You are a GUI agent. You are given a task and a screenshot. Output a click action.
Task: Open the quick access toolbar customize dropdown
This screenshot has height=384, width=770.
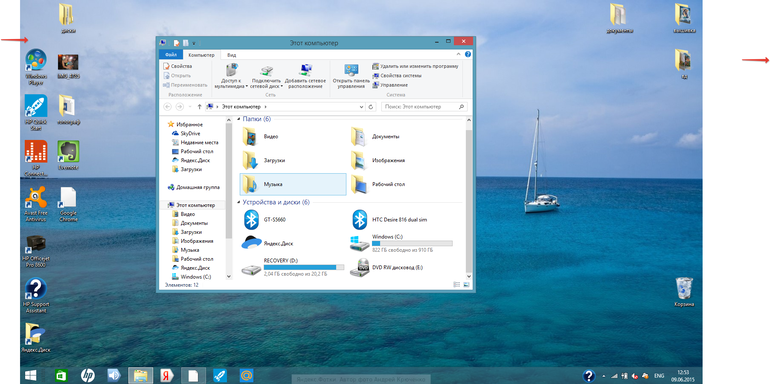193,43
